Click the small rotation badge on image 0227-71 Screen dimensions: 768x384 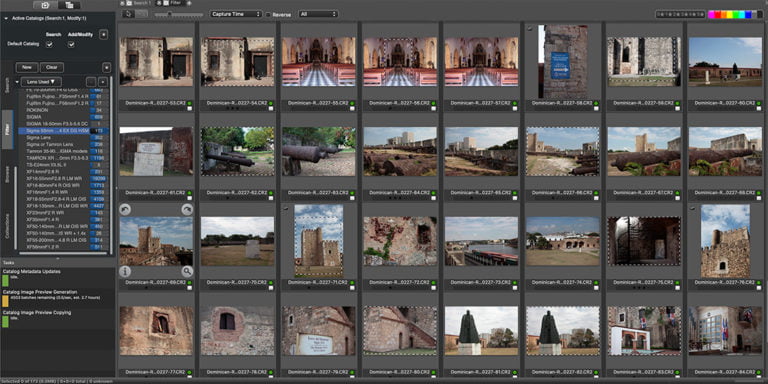[x=286, y=208]
